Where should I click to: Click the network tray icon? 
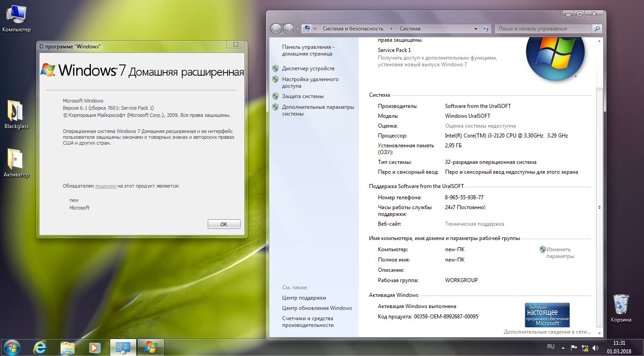point(585,347)
